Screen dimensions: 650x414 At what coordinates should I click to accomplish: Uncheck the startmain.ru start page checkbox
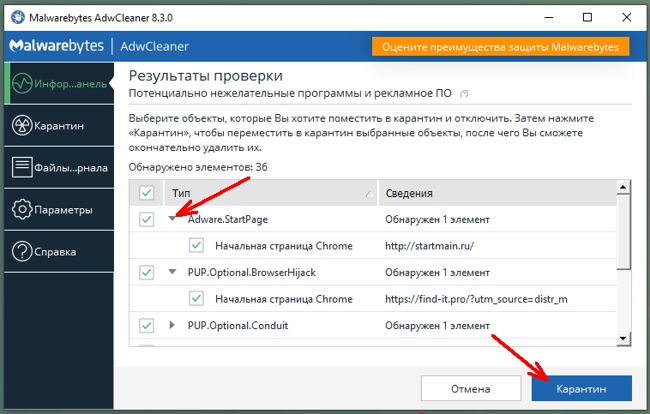click(x=196, y=245)
